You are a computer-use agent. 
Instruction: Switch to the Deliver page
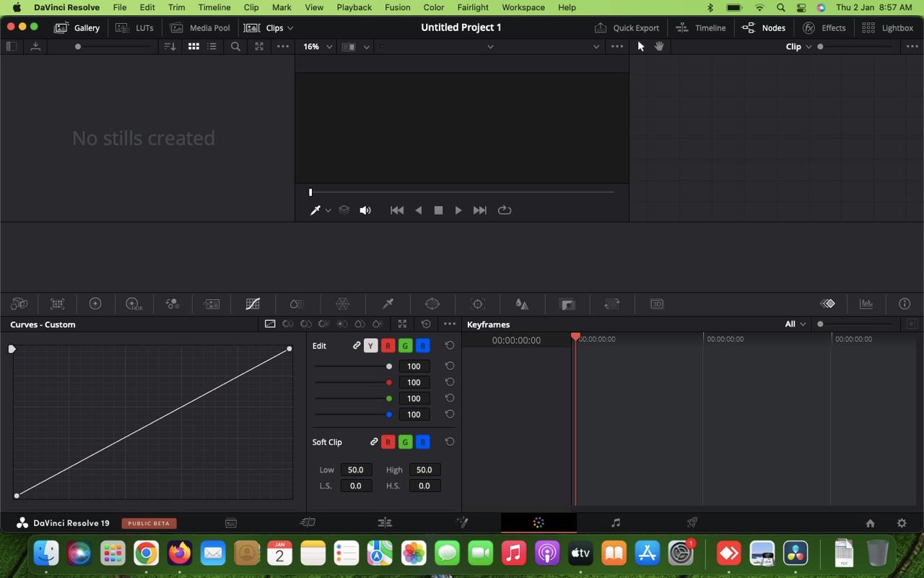coord(692,522)
